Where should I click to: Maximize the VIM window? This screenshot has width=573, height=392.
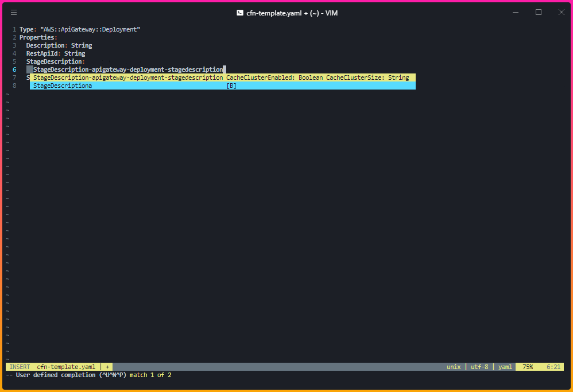[x=539, y=13]
